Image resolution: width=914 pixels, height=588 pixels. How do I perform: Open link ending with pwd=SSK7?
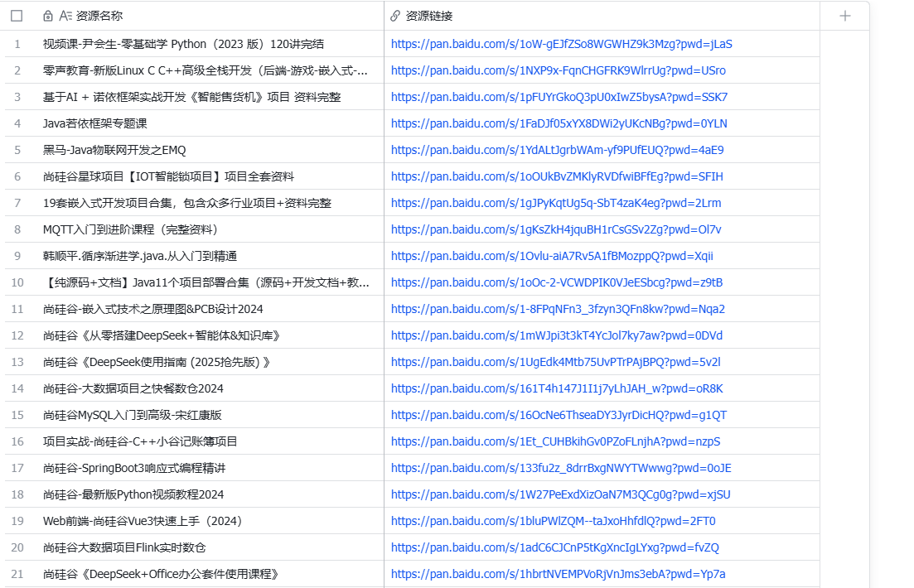tap(559, 98)
